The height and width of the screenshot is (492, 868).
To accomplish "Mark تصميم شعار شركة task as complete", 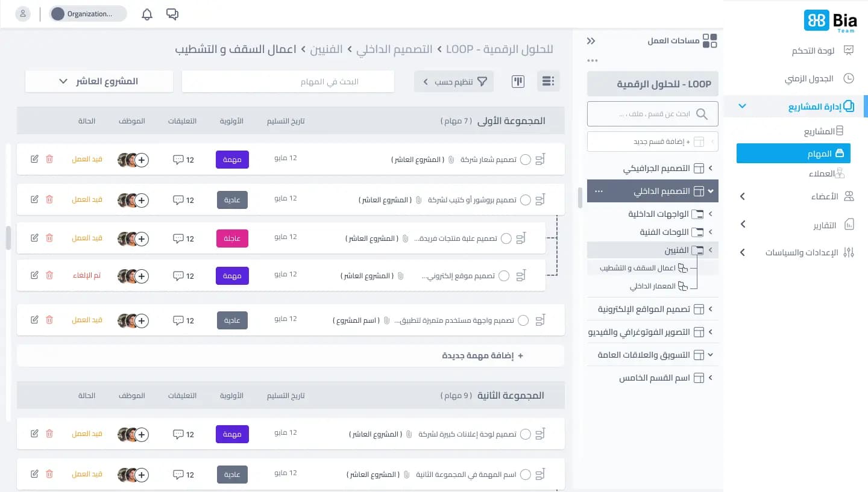I will (525, 159).
